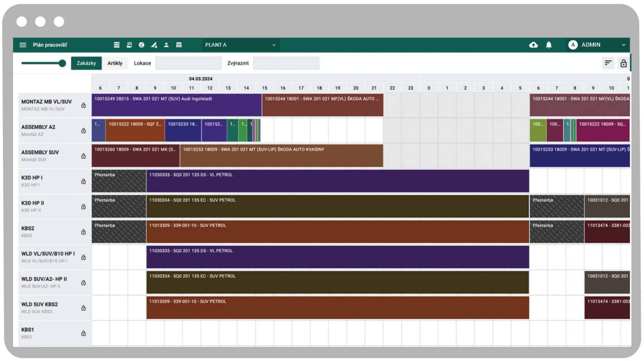Select 11030335 VL PETROL bar in K3D HP I
The width and height of the screenshot is (644, 361).
pos(338,181)
